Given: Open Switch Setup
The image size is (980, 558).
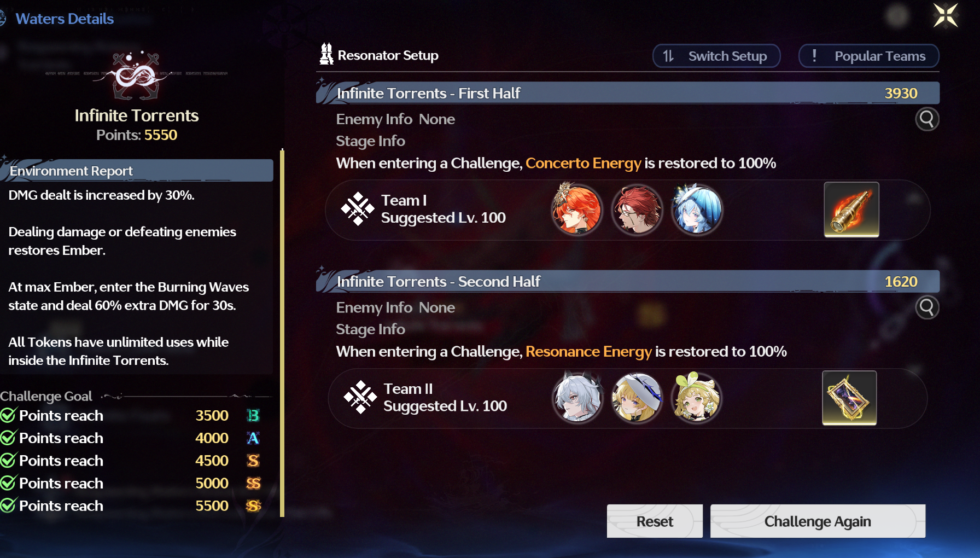Looking at the screenshot, I should [x=716, y=56].
